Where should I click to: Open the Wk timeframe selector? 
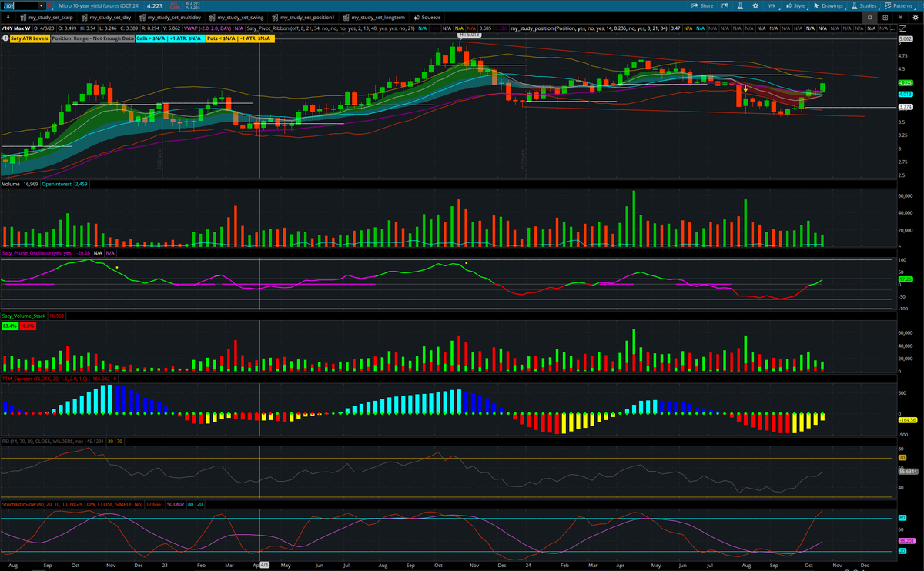point(772,5)
